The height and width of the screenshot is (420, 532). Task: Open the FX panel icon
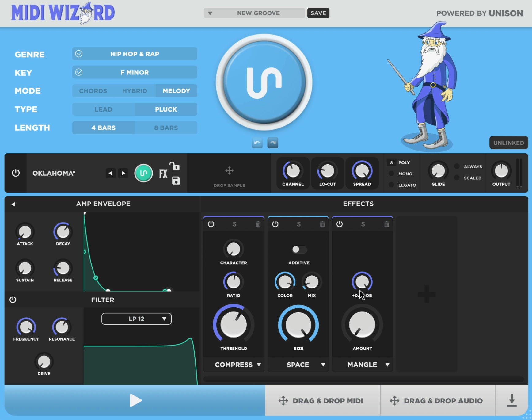pyautogui.click(x=163, y=174)
